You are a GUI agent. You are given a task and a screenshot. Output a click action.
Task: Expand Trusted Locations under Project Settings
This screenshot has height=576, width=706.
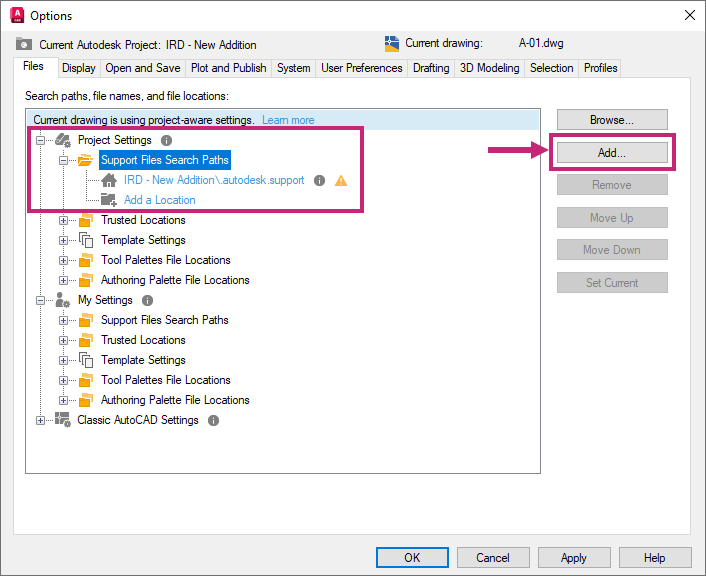pos(63,220)
